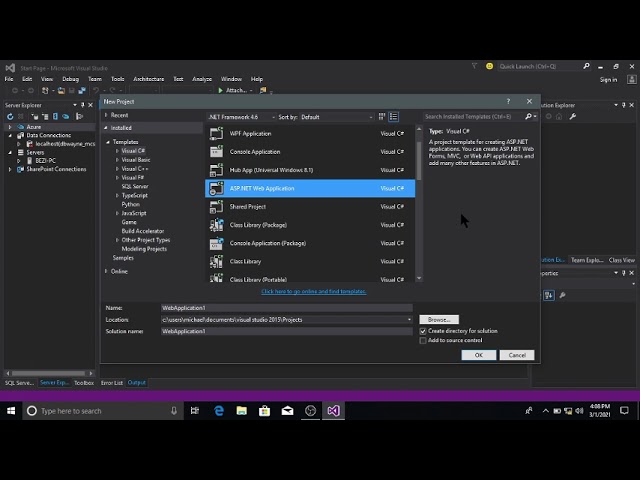The image size is (640, 480).
Task: Expand the Recent section
Action: click(106, 115)
